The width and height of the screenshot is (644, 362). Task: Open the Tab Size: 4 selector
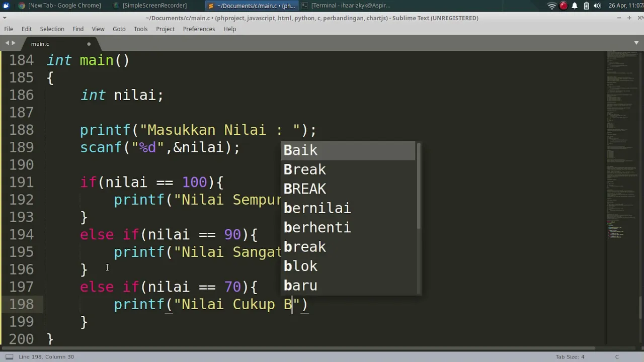(x=570, y=357)
